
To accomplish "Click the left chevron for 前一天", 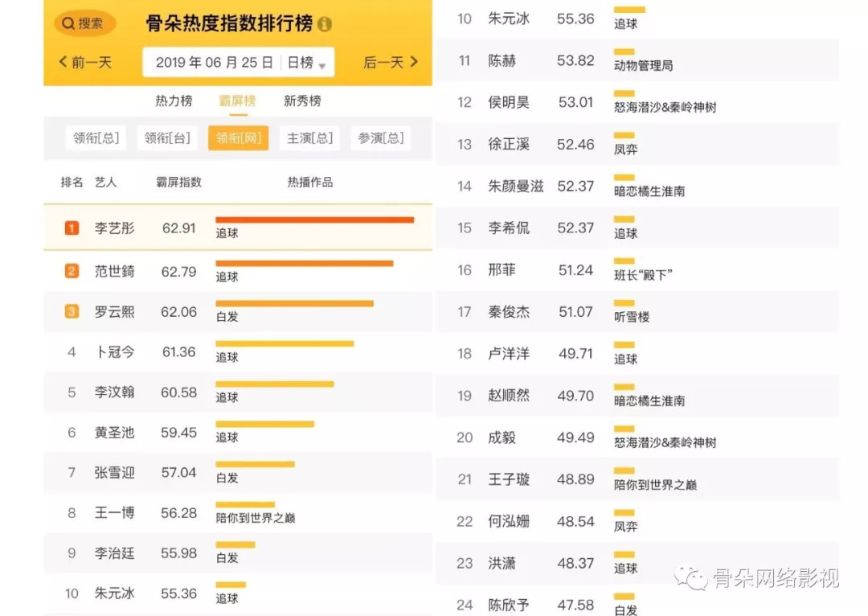I will click(x=63, y=62).
